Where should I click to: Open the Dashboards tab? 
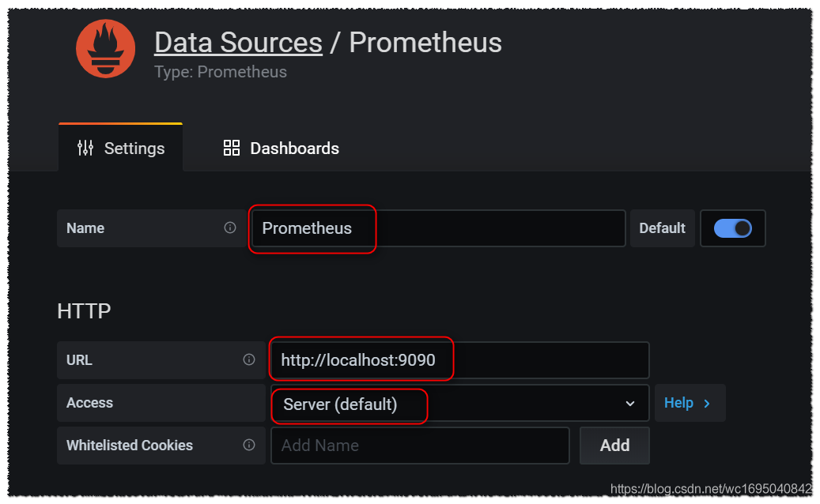pyautogui.click(x=282, y=148)
